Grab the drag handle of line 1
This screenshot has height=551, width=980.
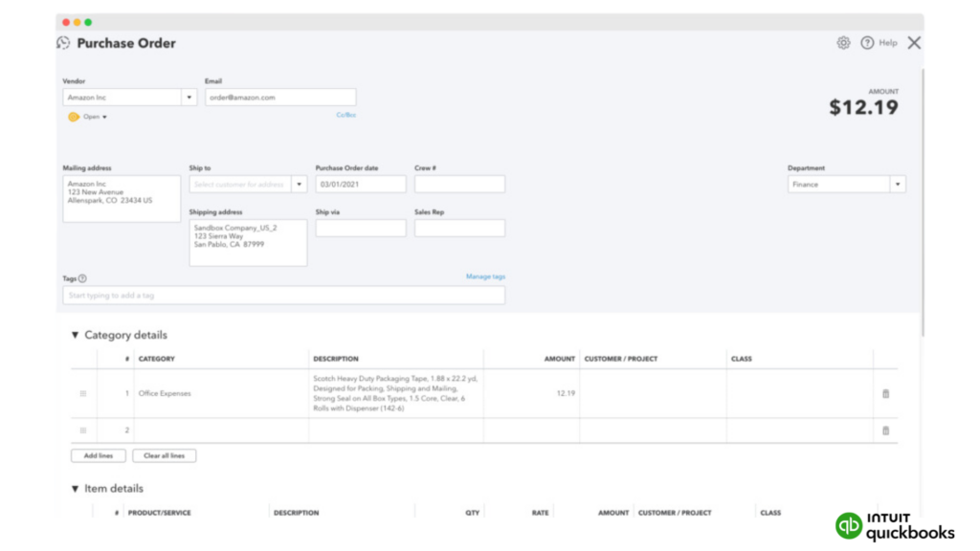pyautogui.click(x=83, y=393)
